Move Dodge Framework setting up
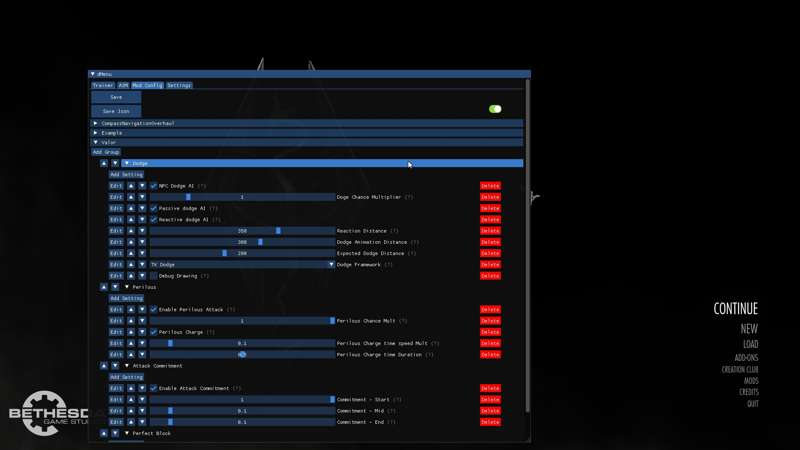 [131, 264]
